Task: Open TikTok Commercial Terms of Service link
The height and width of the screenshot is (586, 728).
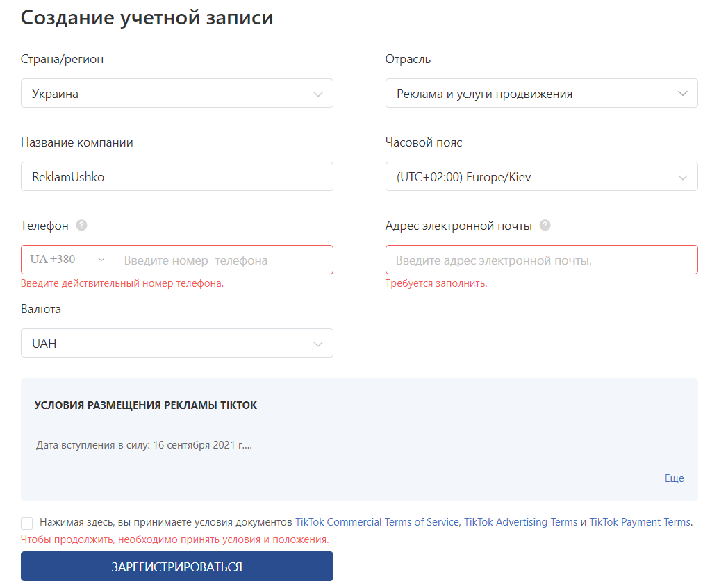Action: [x=377, y=522]
